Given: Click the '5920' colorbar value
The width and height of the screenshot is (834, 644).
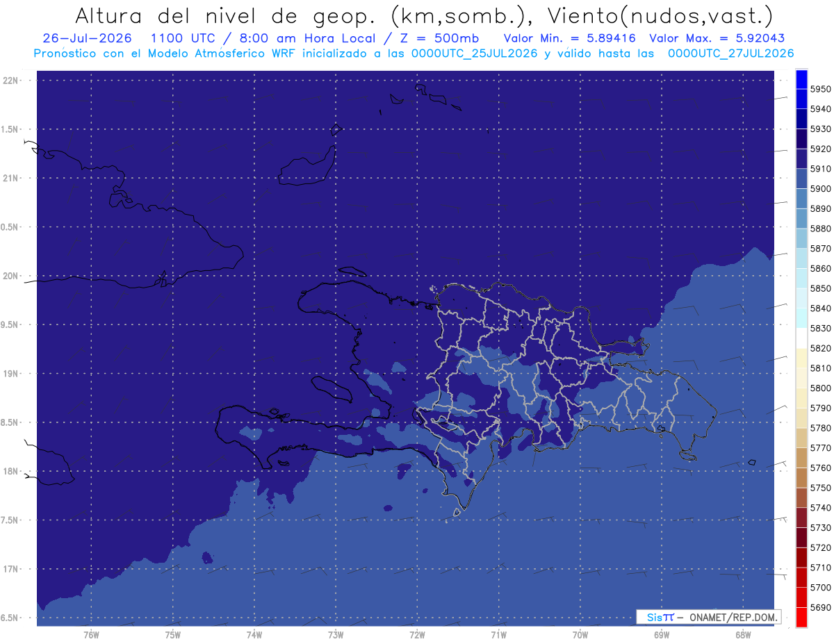Looking at the screenshot, I should click(821, 149).
